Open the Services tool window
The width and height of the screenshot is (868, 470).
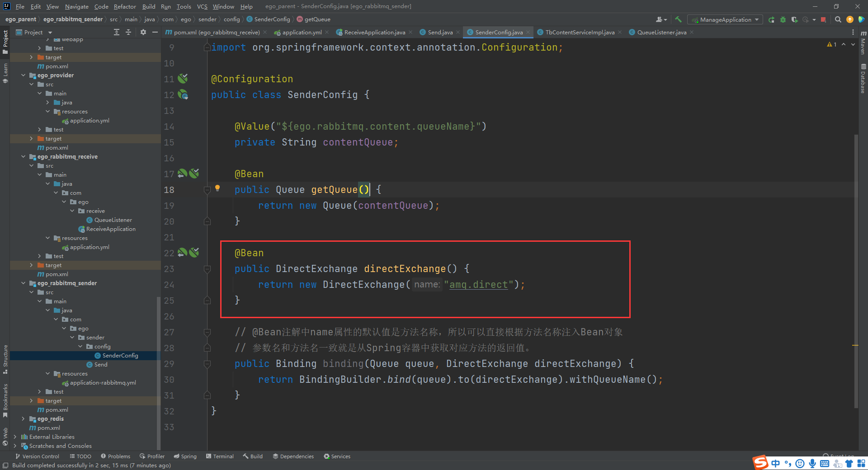(x=337, y=456)
